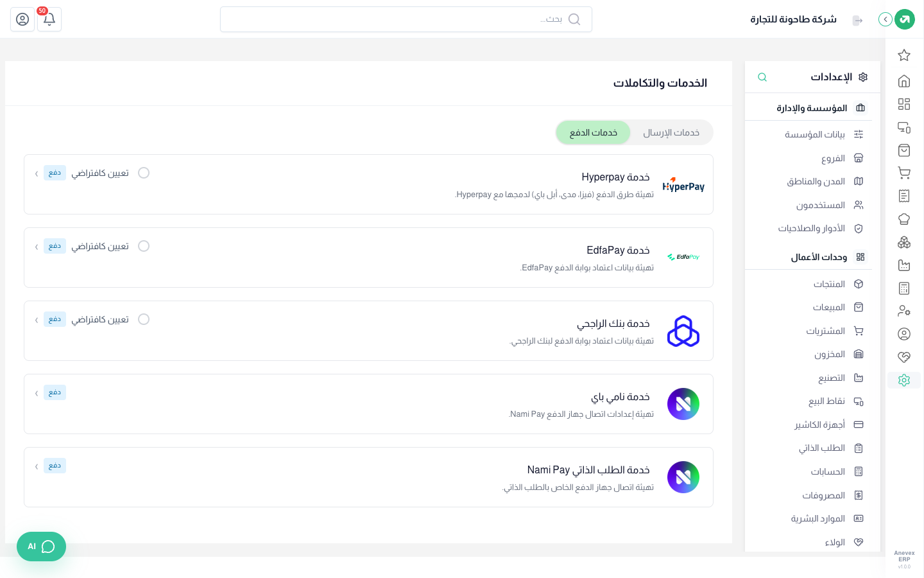The image size is (924, 578).
Task: Select EdfaPay تعيين كافتراضي radio button
Action: pos(144,246)
